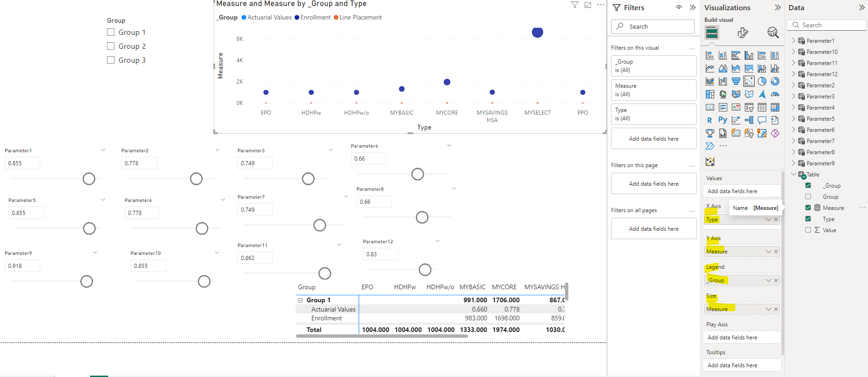Click the Data pane Search field

[826, 25]
